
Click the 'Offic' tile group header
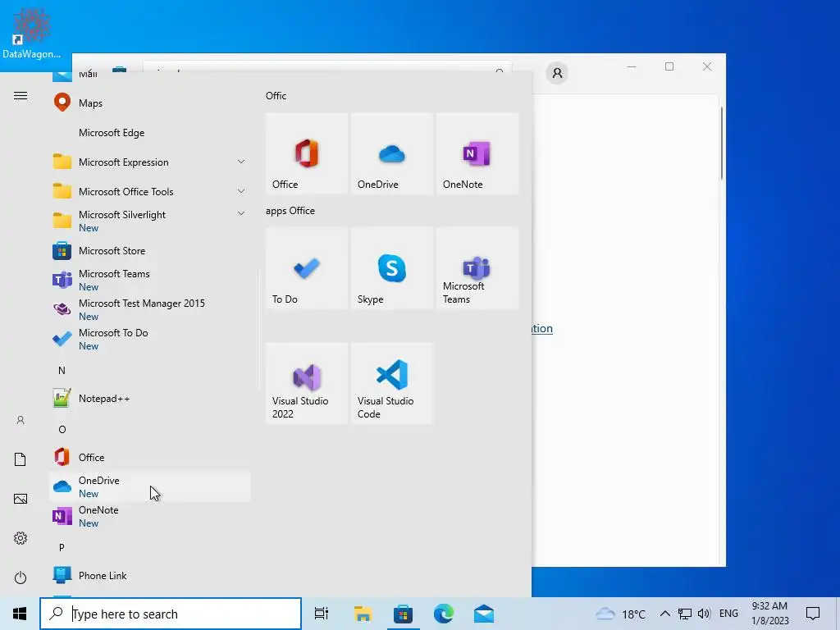pos(276,96)
